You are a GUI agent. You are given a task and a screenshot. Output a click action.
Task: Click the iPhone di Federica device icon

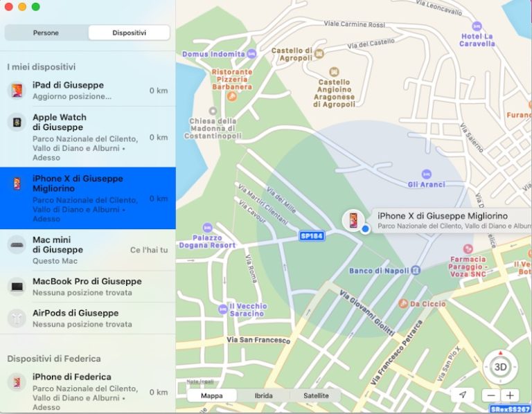pyautogui.click(x=17, y=382)
